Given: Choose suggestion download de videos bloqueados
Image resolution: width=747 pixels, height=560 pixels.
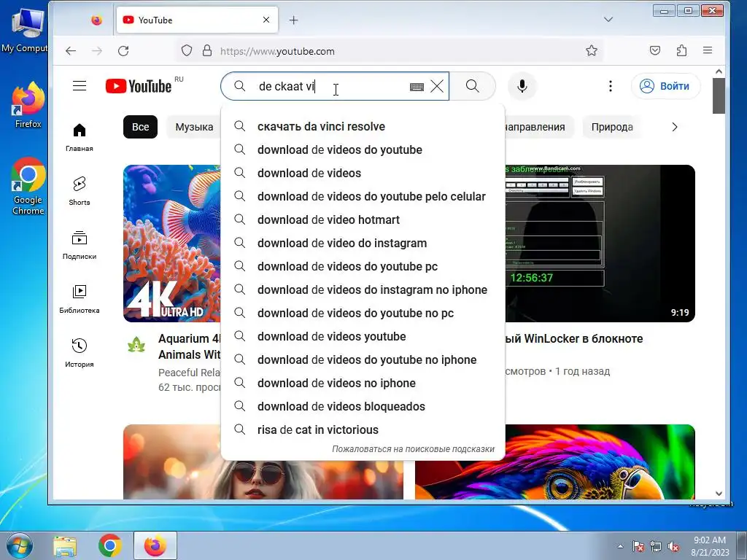Looking at the screenshot, I should 363,406.
